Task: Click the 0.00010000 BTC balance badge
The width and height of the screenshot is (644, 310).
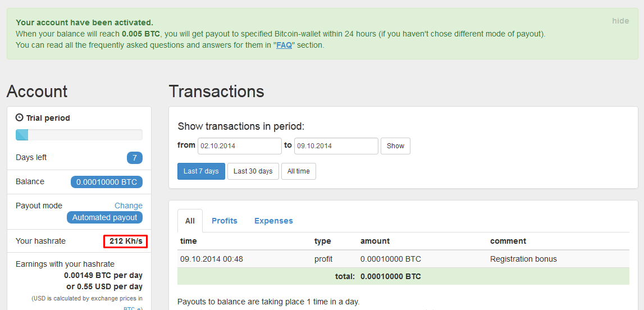Action: tap(107, 182)
